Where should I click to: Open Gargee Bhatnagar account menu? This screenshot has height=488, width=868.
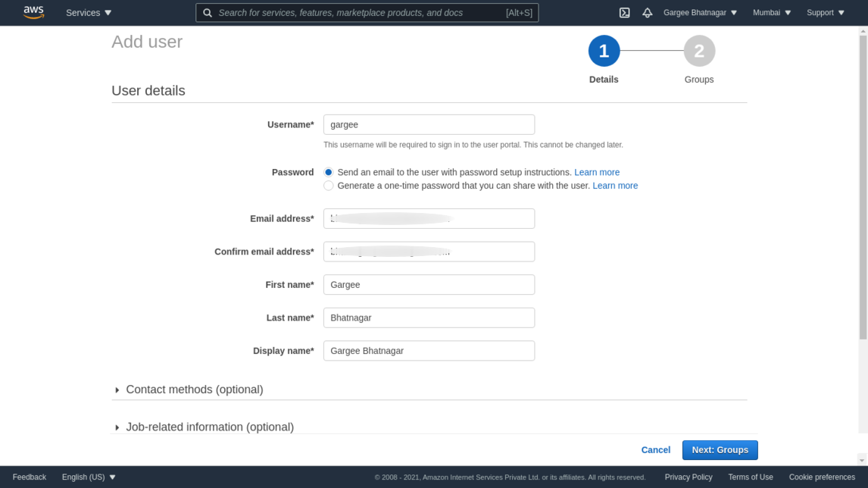pos(700,13)
